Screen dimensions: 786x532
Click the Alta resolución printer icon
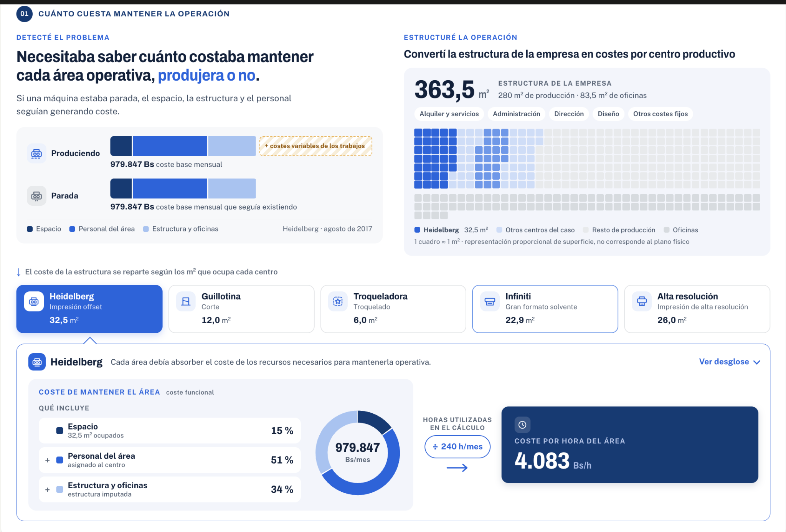[642, 301]
